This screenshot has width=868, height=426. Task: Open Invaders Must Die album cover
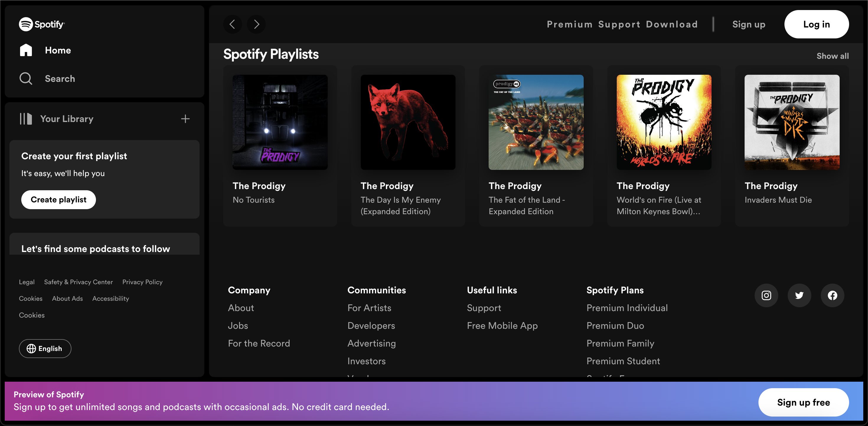pos(792,122)
